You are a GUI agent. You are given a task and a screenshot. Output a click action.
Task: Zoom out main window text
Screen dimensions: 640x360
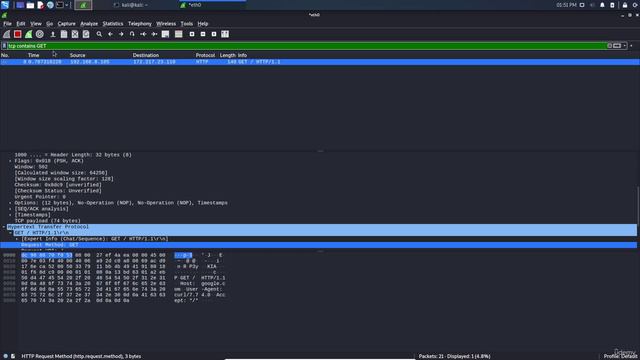[x=203, y=34]
